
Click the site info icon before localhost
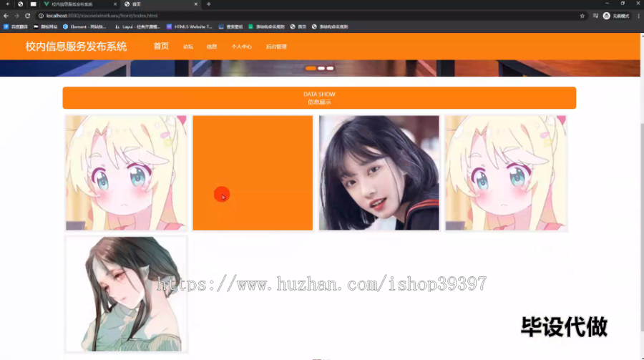click(41, 16)
